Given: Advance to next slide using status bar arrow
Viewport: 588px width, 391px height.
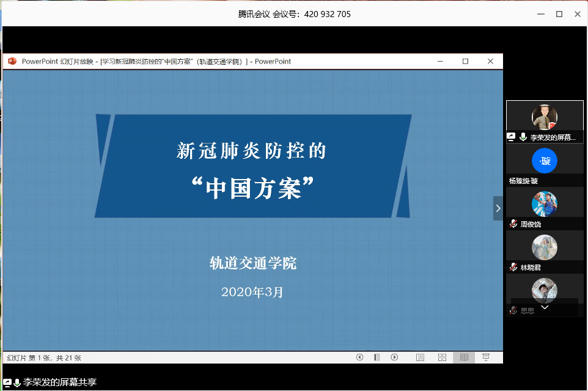Looking at the screenshot, I should point(394,357).
